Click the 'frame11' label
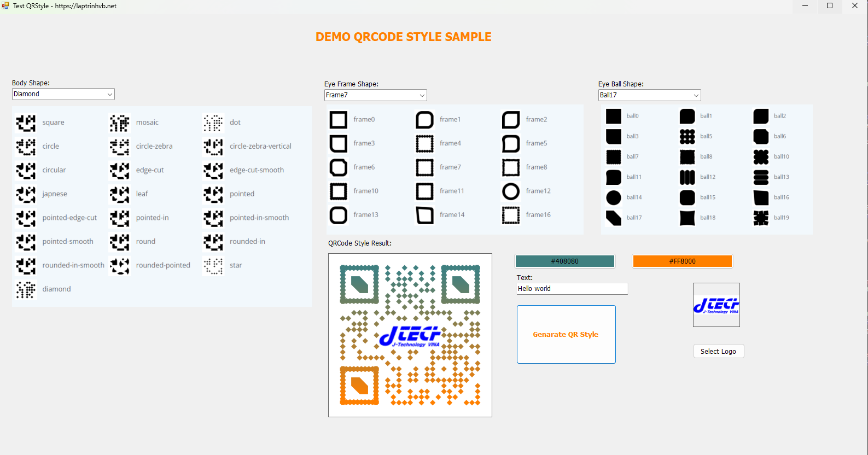Image resolution: width=868 pixels, height=455 pixels. (452, 191)
